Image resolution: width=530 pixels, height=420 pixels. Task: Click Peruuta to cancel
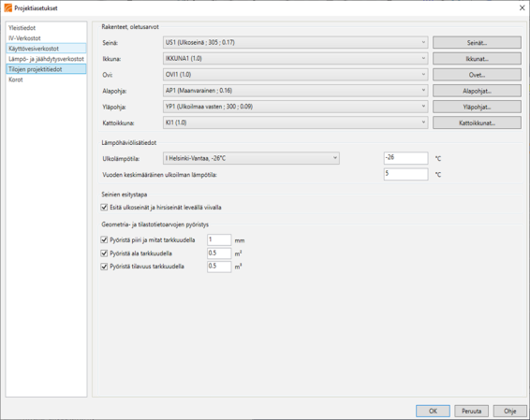click(472, 411)
